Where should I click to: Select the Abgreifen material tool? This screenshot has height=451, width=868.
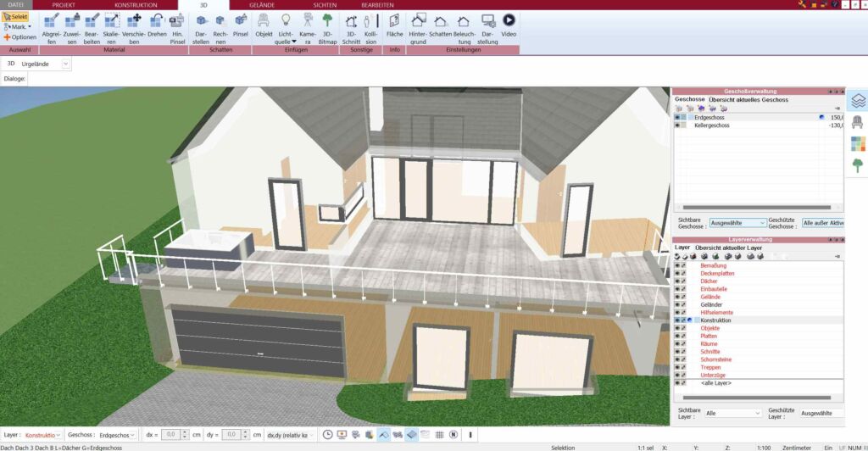click(x=52, y=29)
